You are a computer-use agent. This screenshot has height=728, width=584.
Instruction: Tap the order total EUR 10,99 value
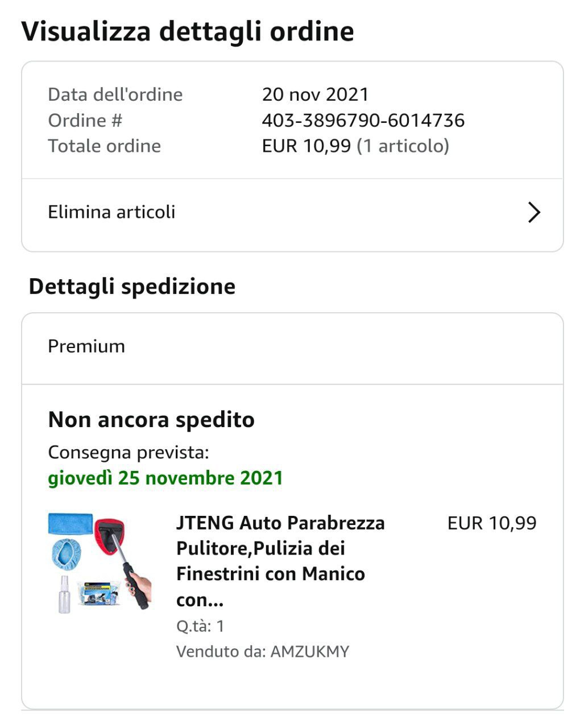click(x=306, y=146)
